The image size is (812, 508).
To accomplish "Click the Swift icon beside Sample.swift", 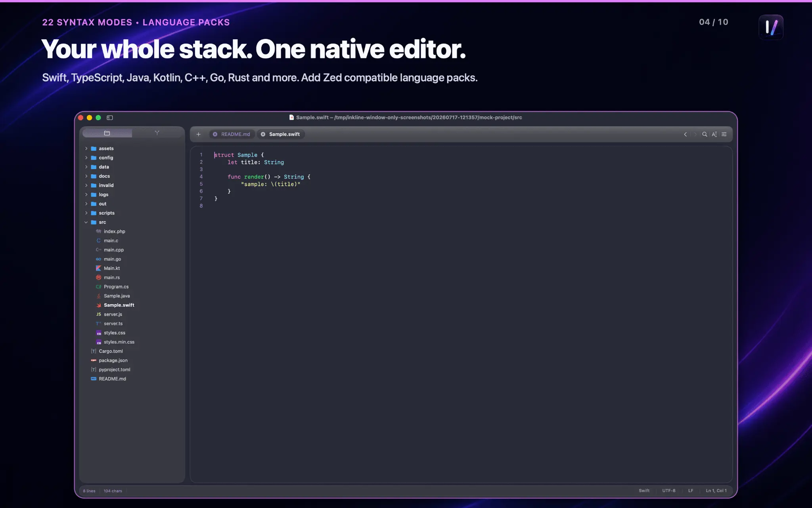I will pos(98,305).
